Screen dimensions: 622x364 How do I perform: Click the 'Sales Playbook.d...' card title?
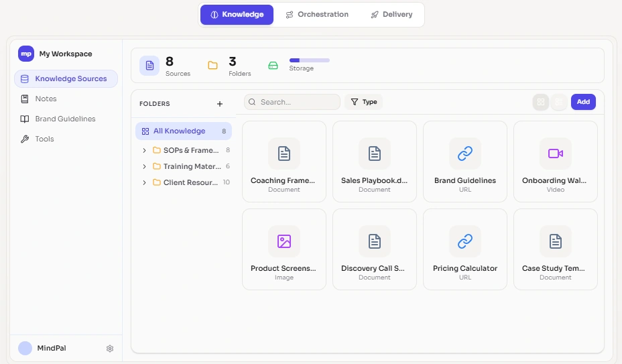tap(374, 180)
